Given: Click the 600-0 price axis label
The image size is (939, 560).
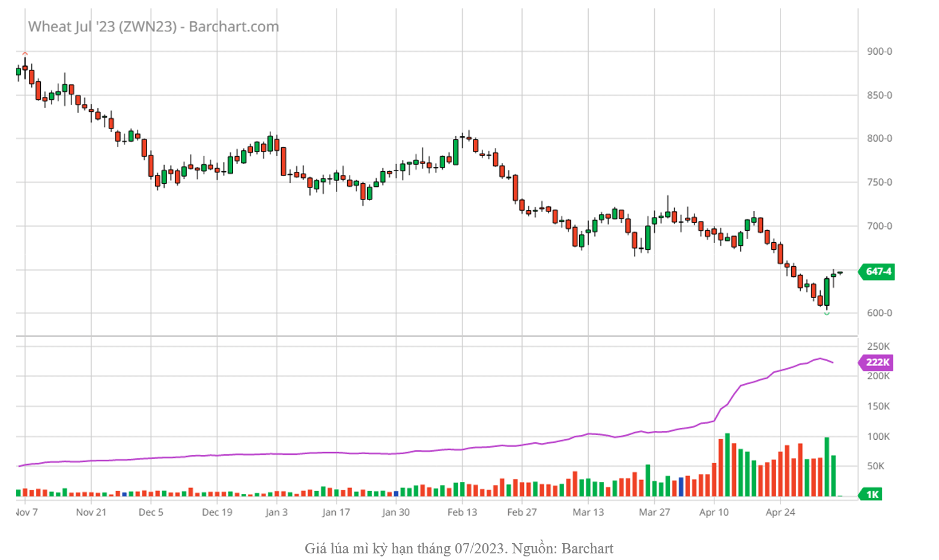Looking at the screenshot, I should 879,313.
